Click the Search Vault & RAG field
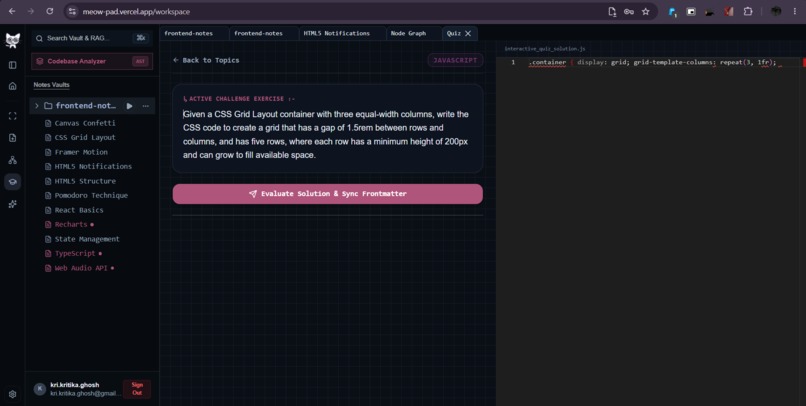Viewport: 806px width, 406px height. (92, 38)
